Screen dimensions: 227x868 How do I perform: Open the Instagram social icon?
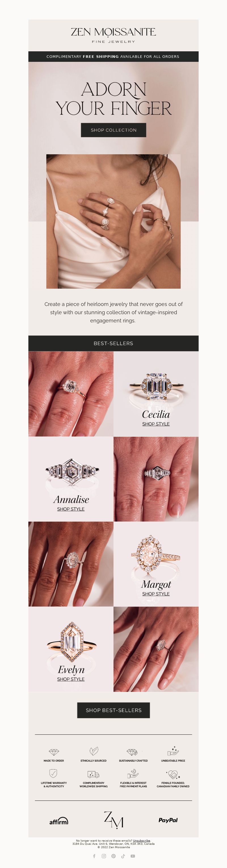point(104,856)
